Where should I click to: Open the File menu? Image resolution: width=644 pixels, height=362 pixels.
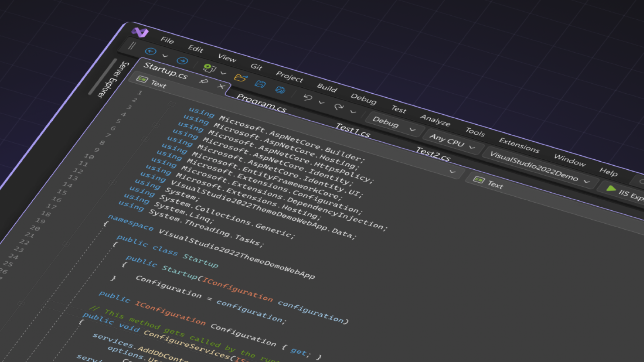pyautogui.click(x=167, y=40)
